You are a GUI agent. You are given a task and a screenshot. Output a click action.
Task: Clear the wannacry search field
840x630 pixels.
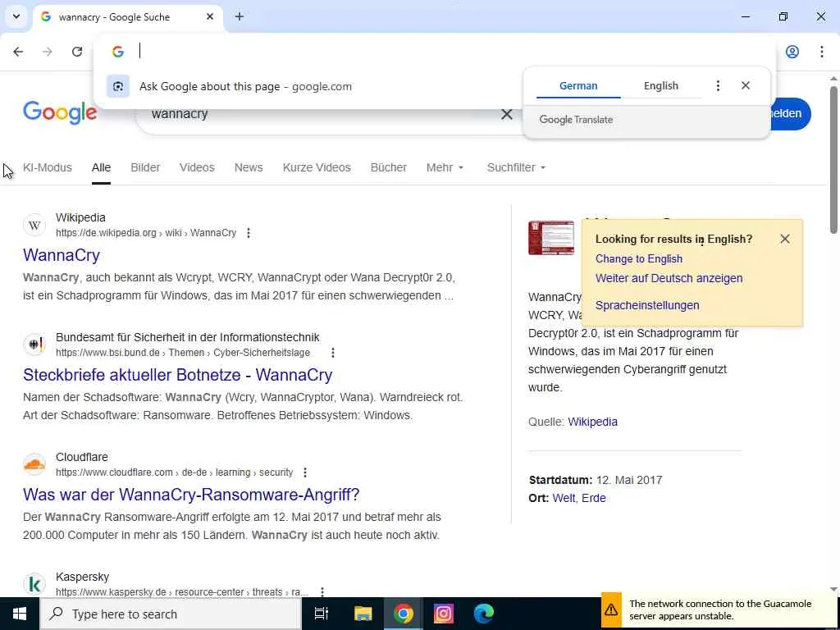click(x=506, y=114)
